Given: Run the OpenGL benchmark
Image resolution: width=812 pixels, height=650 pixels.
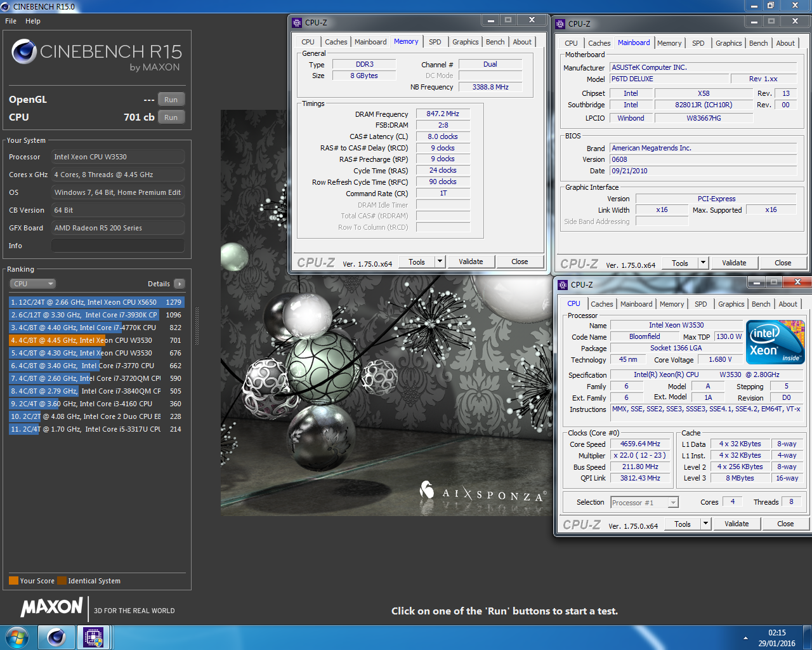Looking at the screenshot, I should [x=171, y=100].
